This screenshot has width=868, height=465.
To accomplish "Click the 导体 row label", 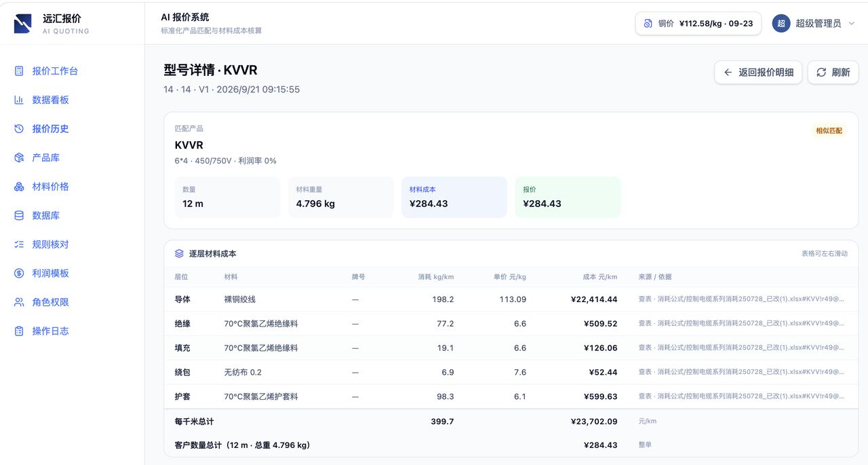I will (182, 299).
